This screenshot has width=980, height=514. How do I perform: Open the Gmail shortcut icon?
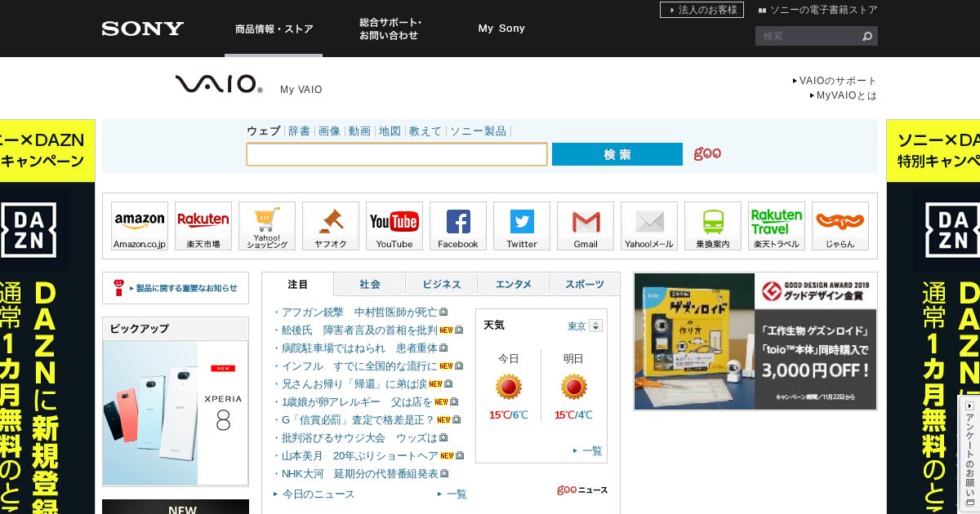[x=586, y=226]
